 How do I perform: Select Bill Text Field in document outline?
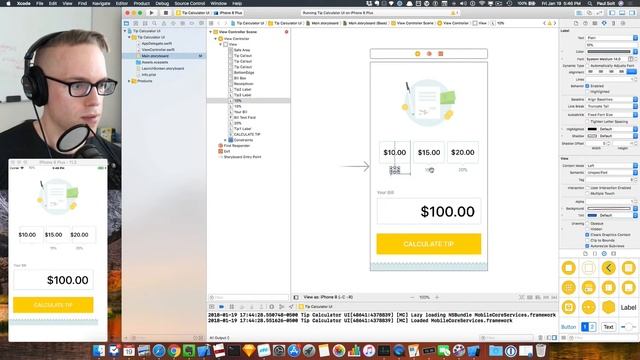[x=244, y=118]
